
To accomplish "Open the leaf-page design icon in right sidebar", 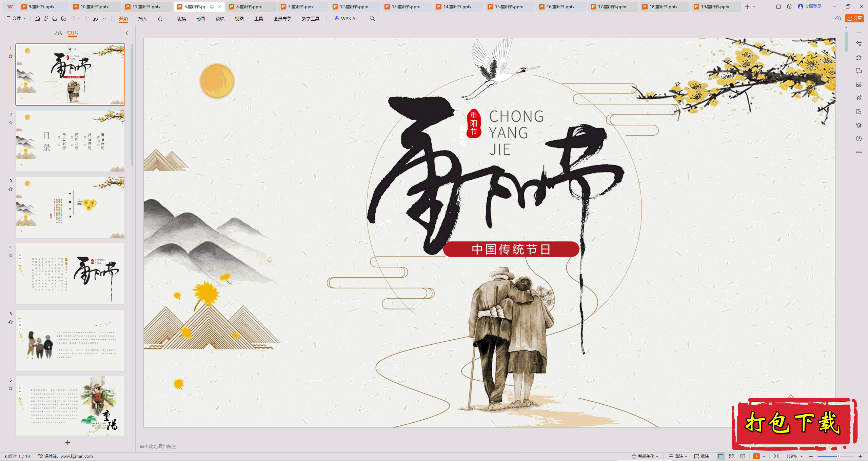I will (x=859, y=84).
